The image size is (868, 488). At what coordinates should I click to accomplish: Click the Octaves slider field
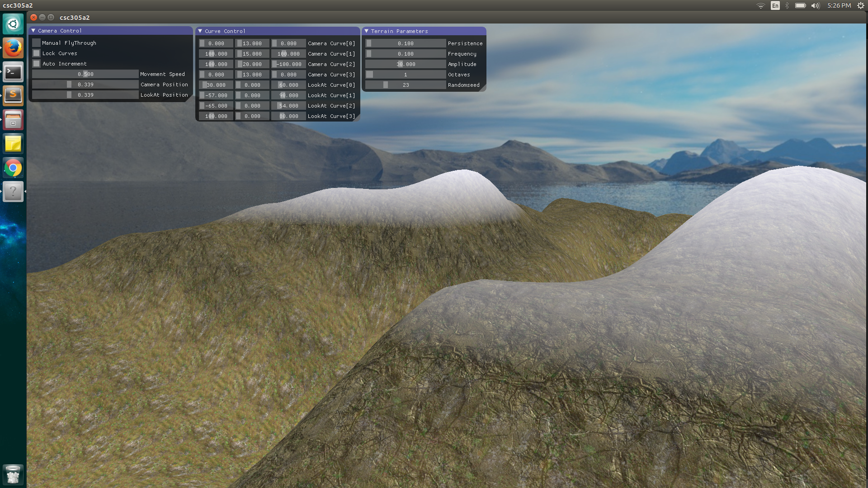point(406,75)
